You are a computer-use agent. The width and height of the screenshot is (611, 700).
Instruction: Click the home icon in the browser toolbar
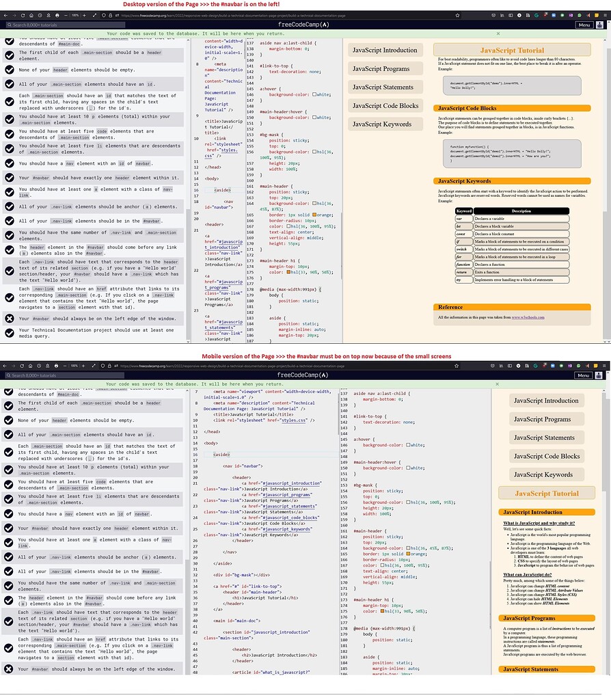tap(31, 15)
